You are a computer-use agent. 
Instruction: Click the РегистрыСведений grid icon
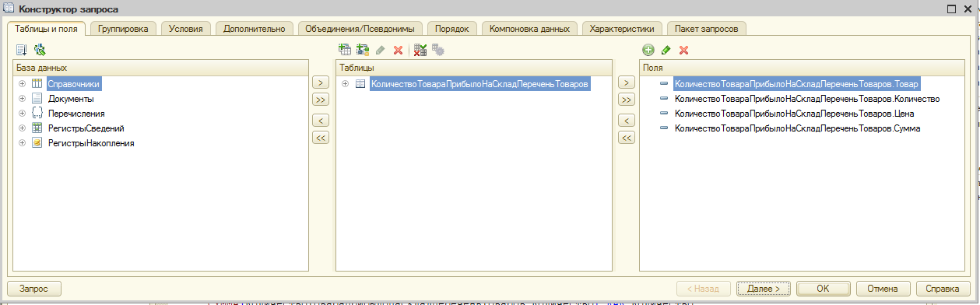coord(37,128)
